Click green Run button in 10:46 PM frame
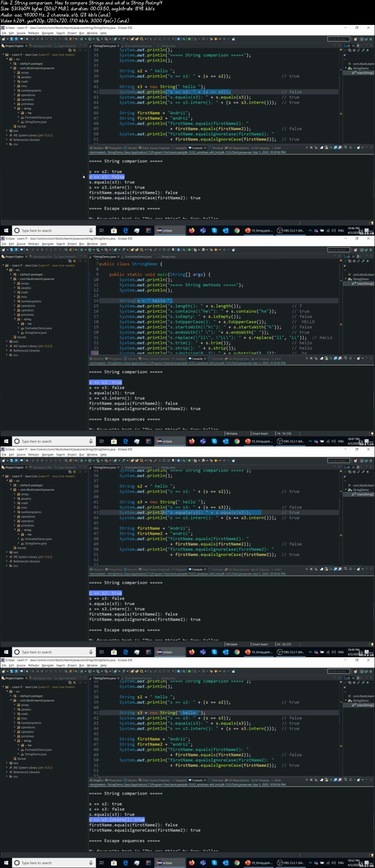 90,39
